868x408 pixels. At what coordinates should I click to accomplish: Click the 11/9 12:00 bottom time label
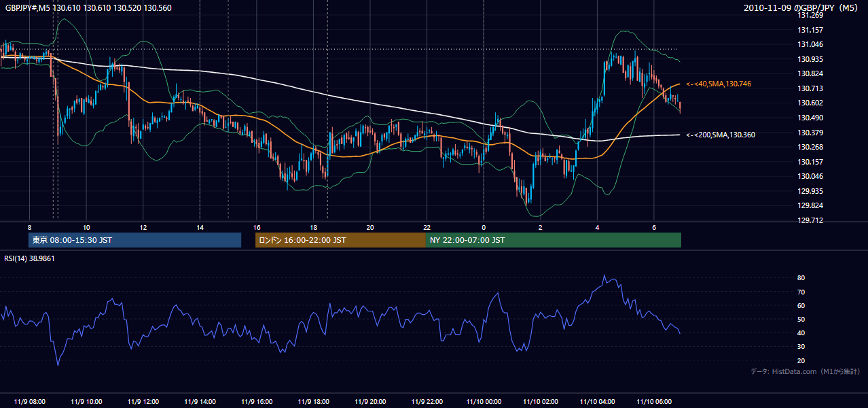point(143,402)
